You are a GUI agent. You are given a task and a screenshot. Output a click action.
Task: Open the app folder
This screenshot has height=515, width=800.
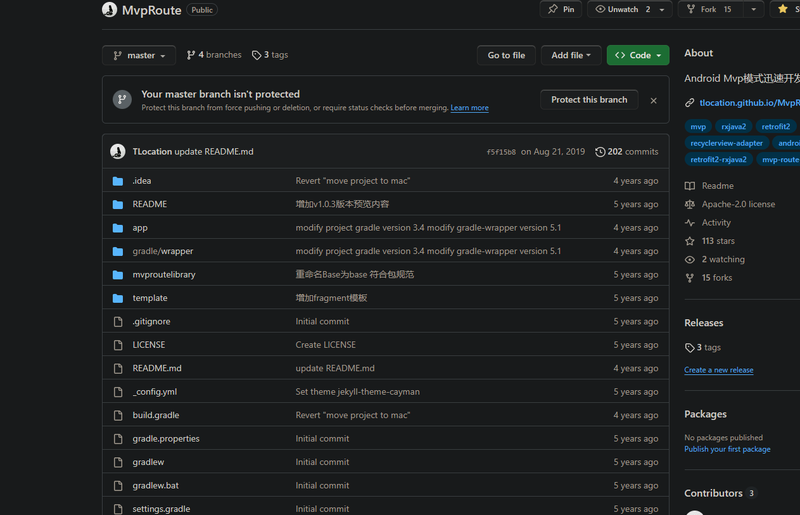tap(140, 228)
